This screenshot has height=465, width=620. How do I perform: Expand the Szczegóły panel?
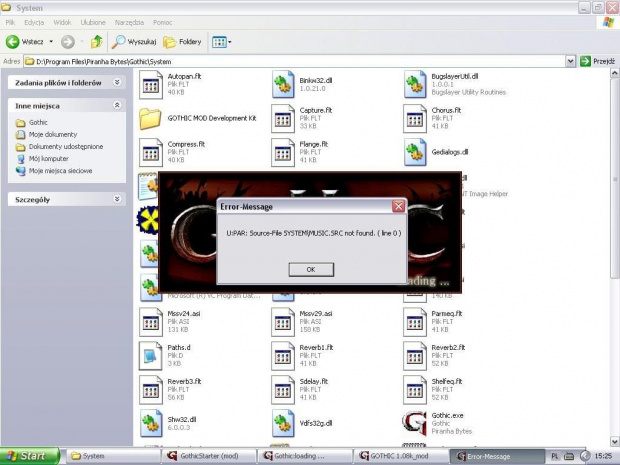(117, 199)
